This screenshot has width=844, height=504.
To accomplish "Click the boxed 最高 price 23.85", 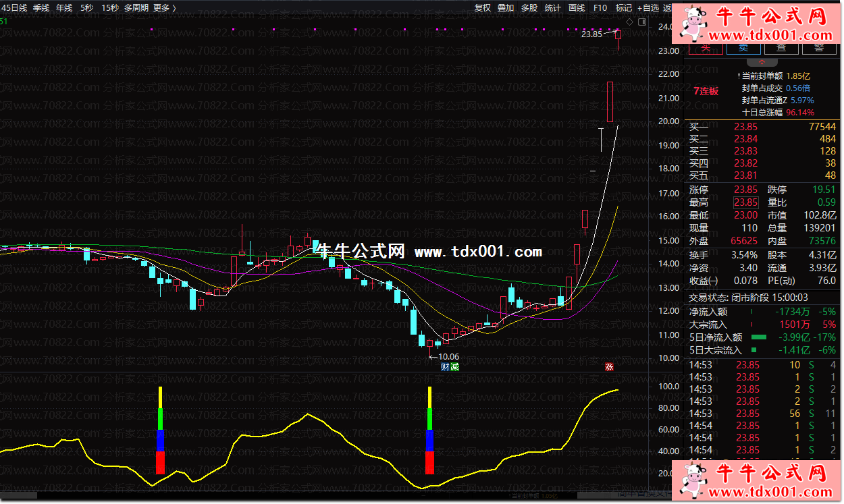I will [x=746, y=202].
